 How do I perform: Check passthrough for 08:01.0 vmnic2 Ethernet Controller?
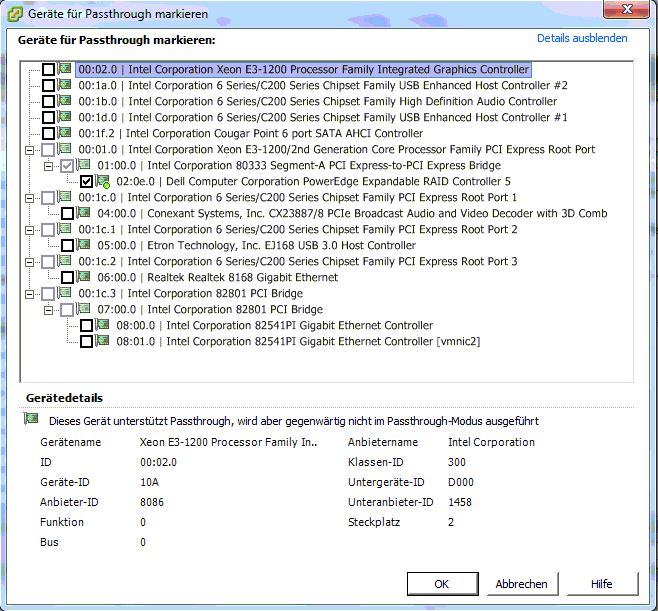[x=86, y=342]
